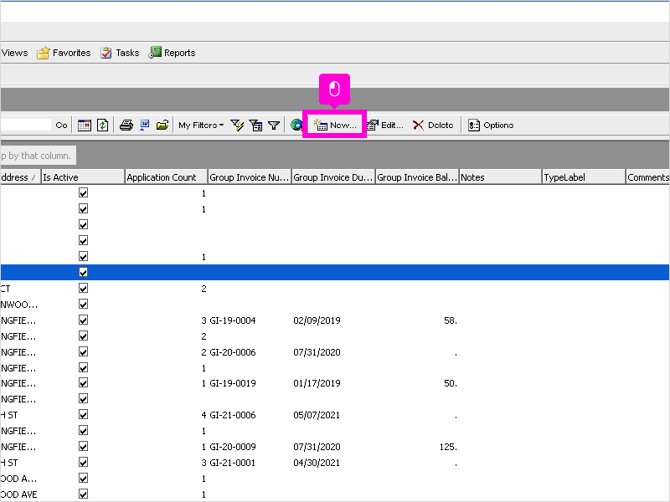Click the 05/07/2021 due date cell

(x=317, y=415)
